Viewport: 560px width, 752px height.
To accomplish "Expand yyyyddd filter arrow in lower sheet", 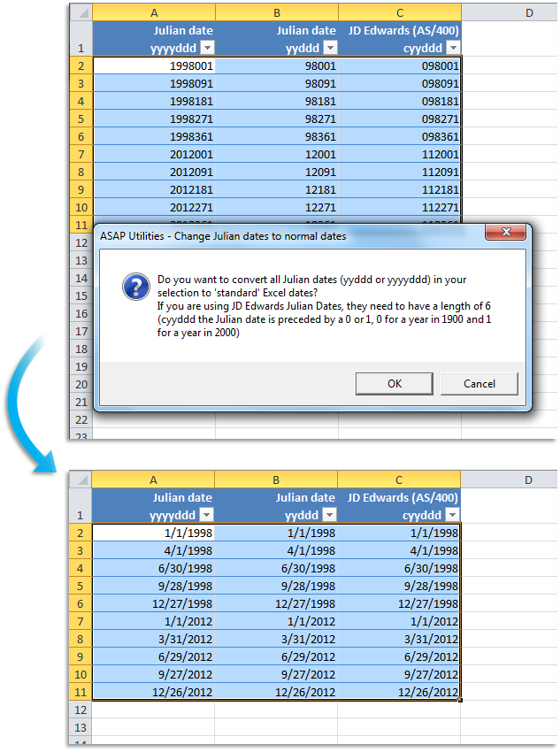I will click(x=207, y=515).
